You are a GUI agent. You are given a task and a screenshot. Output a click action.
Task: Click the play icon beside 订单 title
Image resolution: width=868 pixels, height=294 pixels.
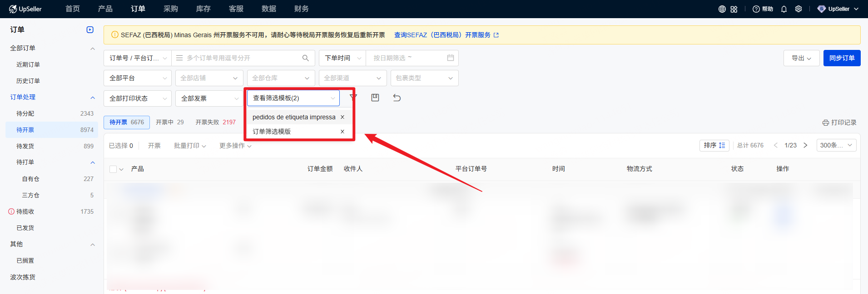[90, 29]
